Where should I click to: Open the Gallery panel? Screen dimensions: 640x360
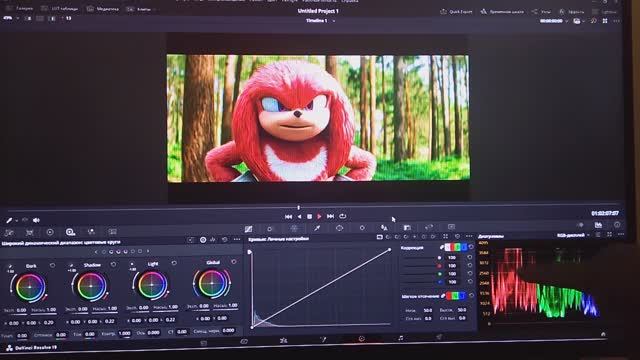pos(19,8)
